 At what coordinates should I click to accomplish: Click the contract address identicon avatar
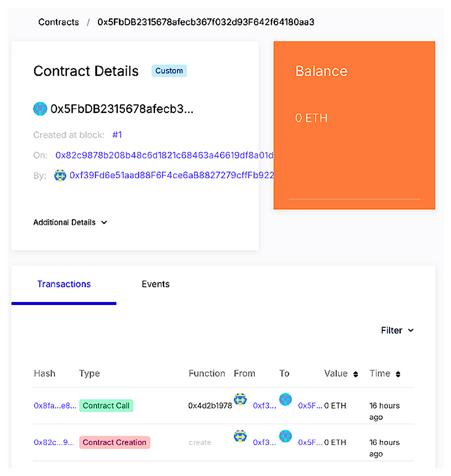point(40,109)
